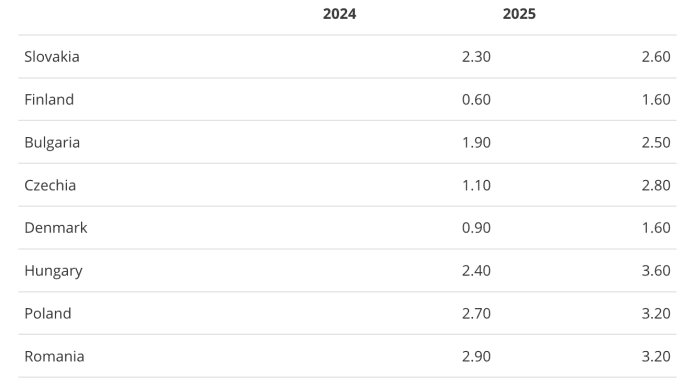Click the 2025 column header

[519, 14]
